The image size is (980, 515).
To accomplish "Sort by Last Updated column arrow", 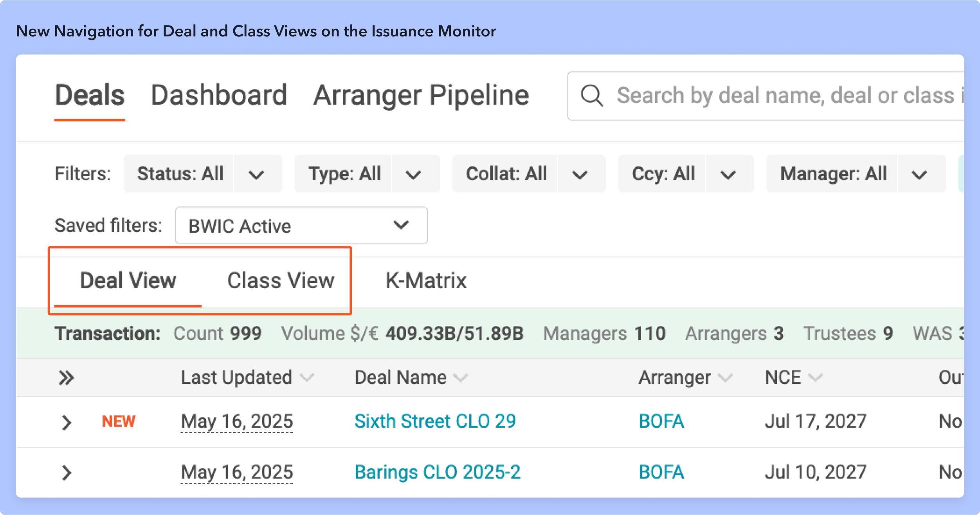I will 307,378.
